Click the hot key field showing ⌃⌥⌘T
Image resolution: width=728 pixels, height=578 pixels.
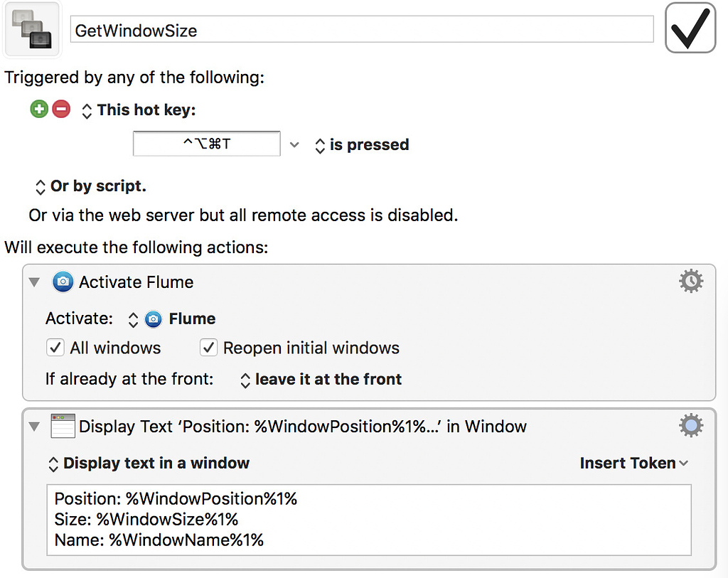pyautogui.click(x=206, y=144)
